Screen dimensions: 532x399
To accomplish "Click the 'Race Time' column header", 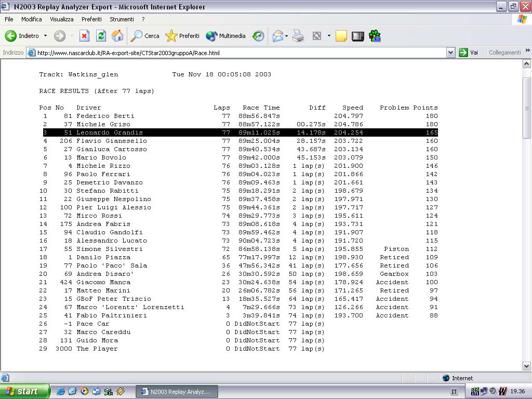I will point(261,108).
